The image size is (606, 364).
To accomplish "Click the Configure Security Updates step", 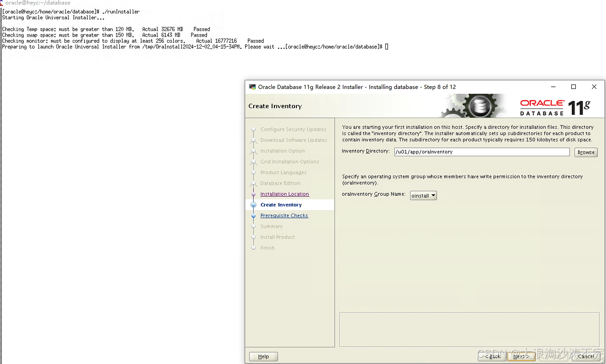I will click(x=293, y=129).
